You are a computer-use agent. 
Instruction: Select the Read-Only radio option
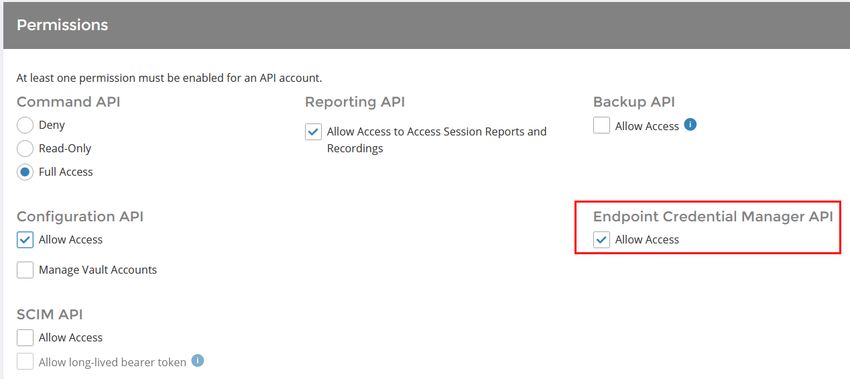click(x=25, y=149)
